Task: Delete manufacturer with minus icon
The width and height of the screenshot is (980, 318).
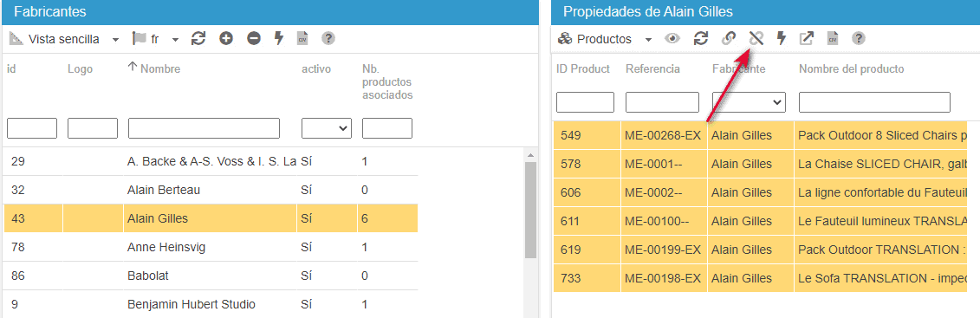Action: pyautogui.click(x=254, y=39)
